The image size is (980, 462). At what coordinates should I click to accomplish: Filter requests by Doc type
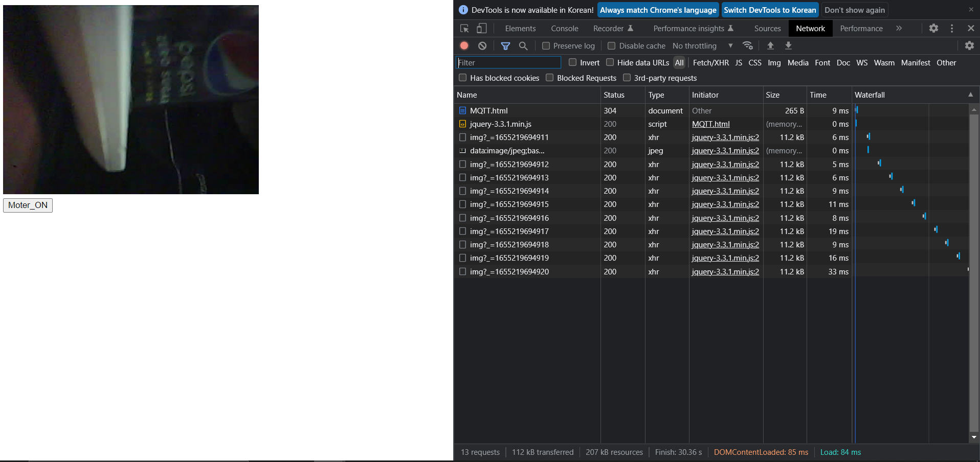click(x=843, y=62)
